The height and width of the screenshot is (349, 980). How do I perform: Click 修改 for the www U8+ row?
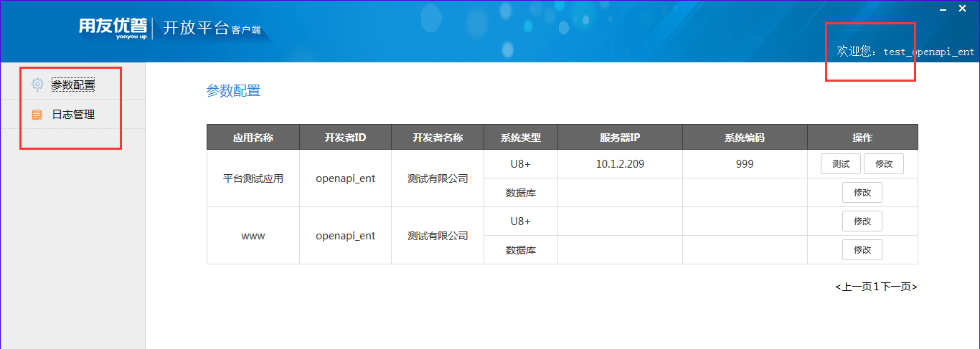click(862, 221)
